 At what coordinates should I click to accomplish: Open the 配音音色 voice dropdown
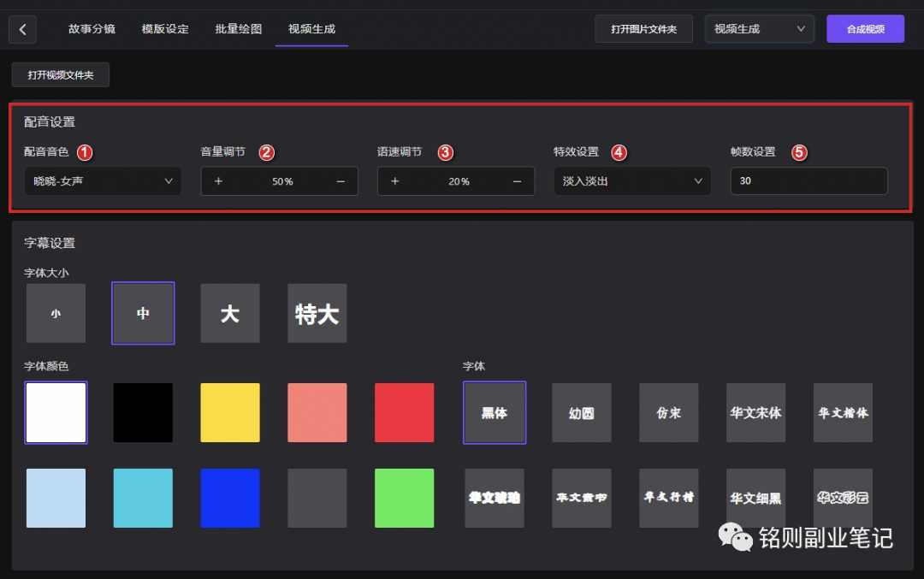[103, 180]
